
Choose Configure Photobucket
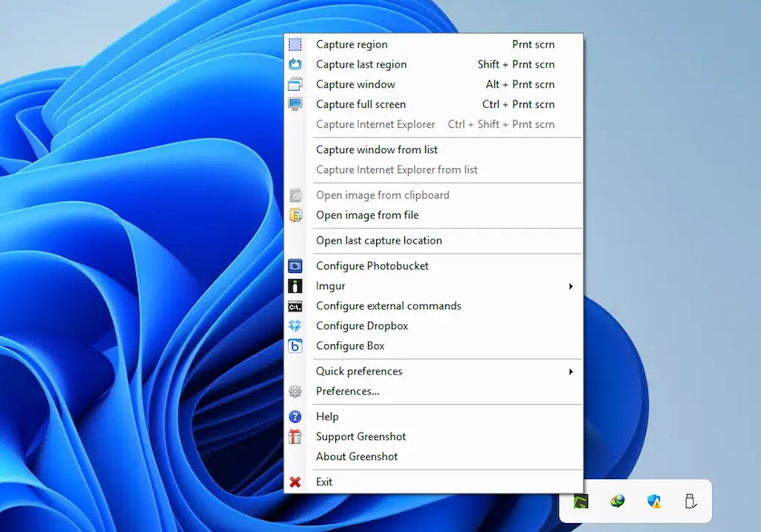tap(433, 266)
